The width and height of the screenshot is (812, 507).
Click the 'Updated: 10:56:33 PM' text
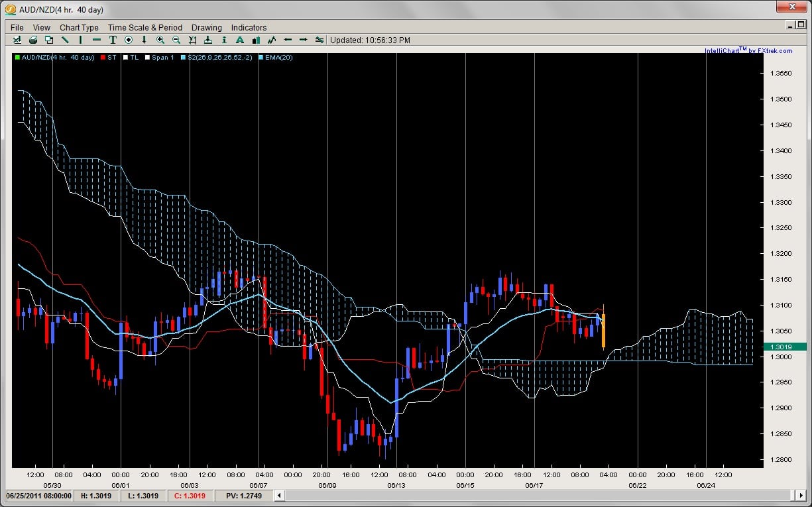pos(370,40)
